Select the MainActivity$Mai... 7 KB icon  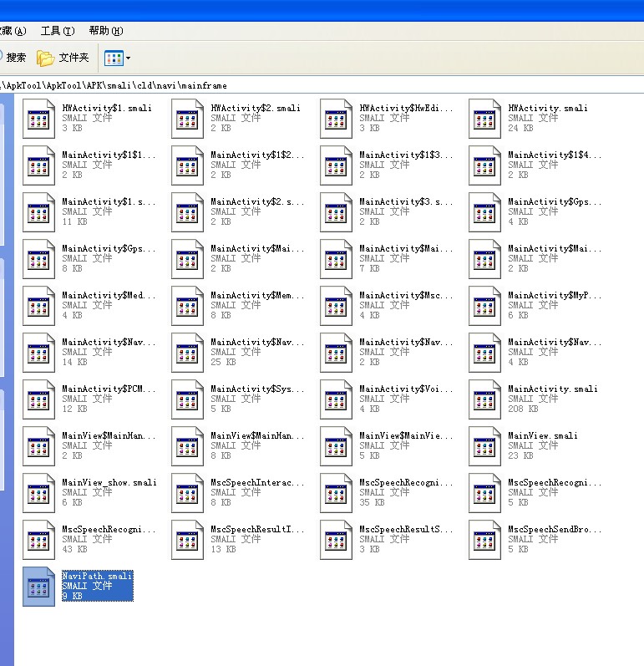(336, 259)
